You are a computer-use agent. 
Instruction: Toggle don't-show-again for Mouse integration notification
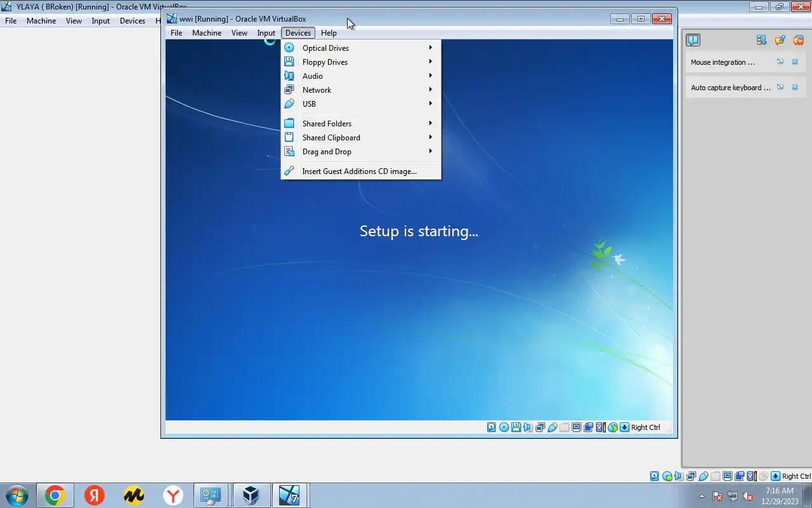click(780, 62)
